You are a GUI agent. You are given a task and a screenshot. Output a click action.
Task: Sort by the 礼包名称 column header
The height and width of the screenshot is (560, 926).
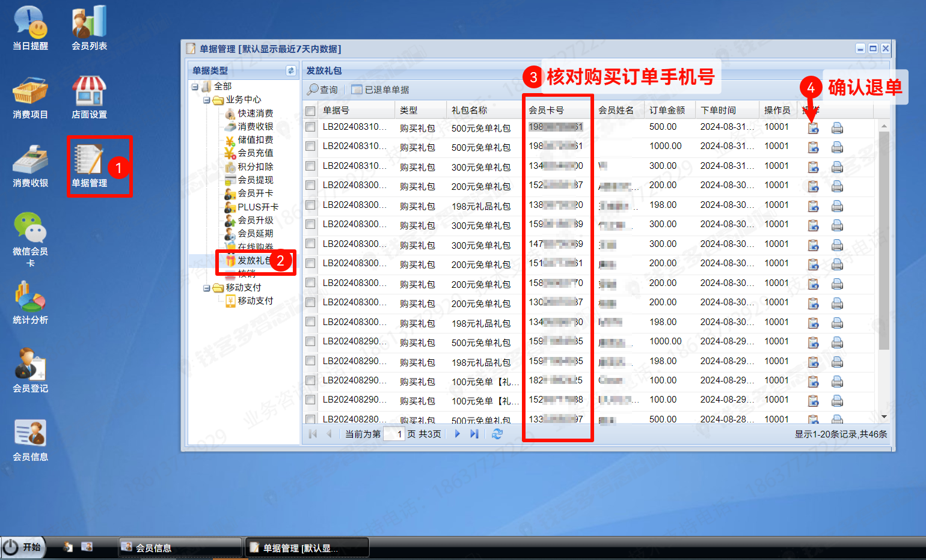[485, 110]
